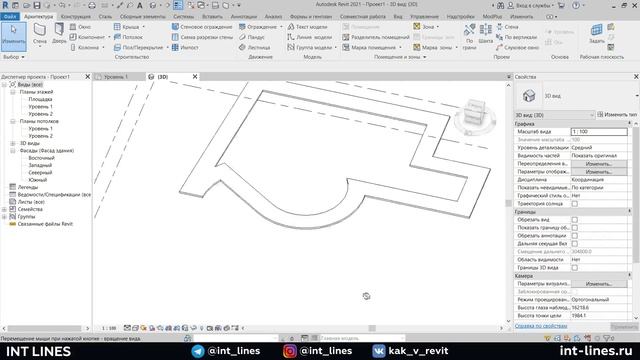Select the Слуховое окно (Dormer) tool
Image resolution: width=640 pixels, height=360 pixels.
(518, 47)
